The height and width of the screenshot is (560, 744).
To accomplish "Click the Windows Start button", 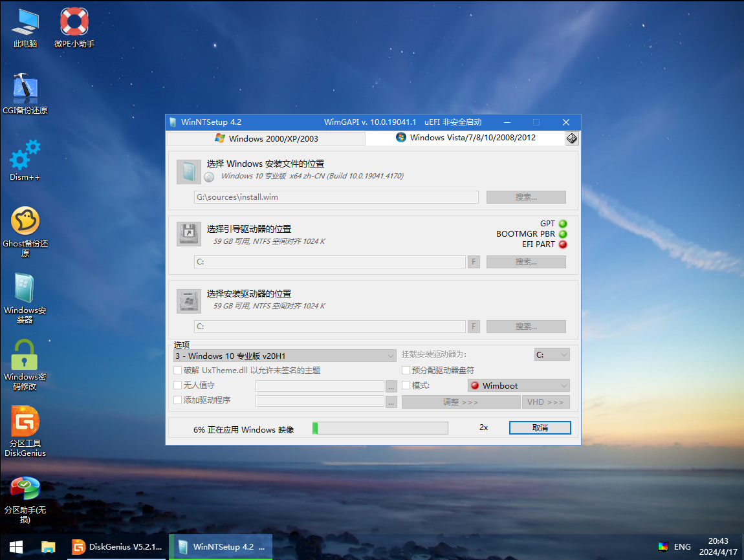I will click(x=16, y=547).
